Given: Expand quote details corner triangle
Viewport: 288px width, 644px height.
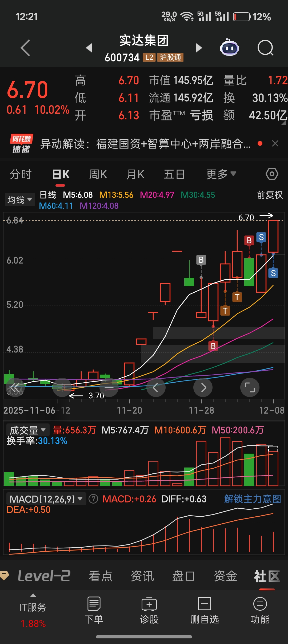Looking at the screenshot, I should [x=283, y=122].
